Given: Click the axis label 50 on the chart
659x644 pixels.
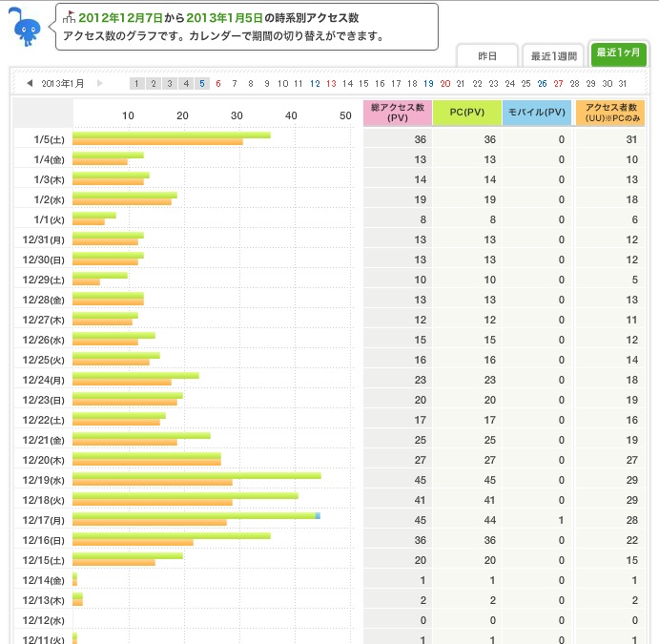Looking at the screenshot, I should click(345, 115).
